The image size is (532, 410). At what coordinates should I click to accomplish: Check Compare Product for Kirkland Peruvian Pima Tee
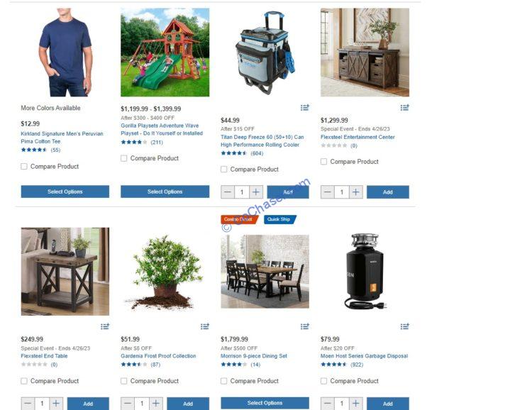pos(24,166)
